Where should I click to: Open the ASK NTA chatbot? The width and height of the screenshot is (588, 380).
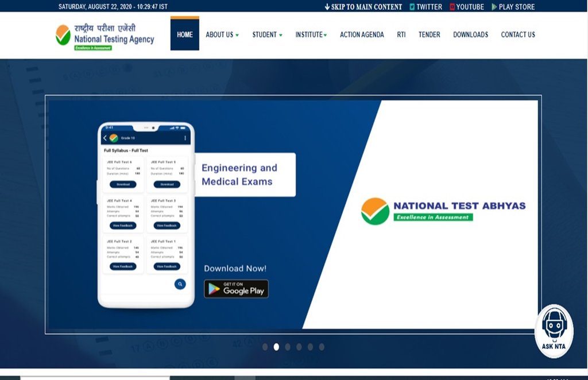point(554,331)
